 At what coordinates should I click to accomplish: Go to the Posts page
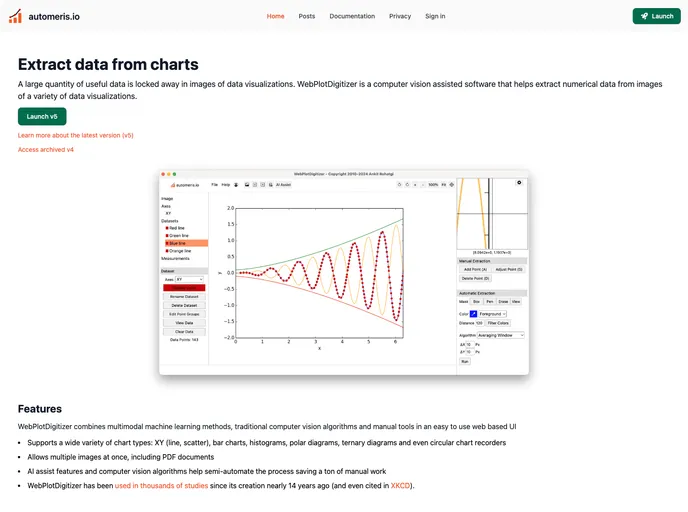(307, 16)
